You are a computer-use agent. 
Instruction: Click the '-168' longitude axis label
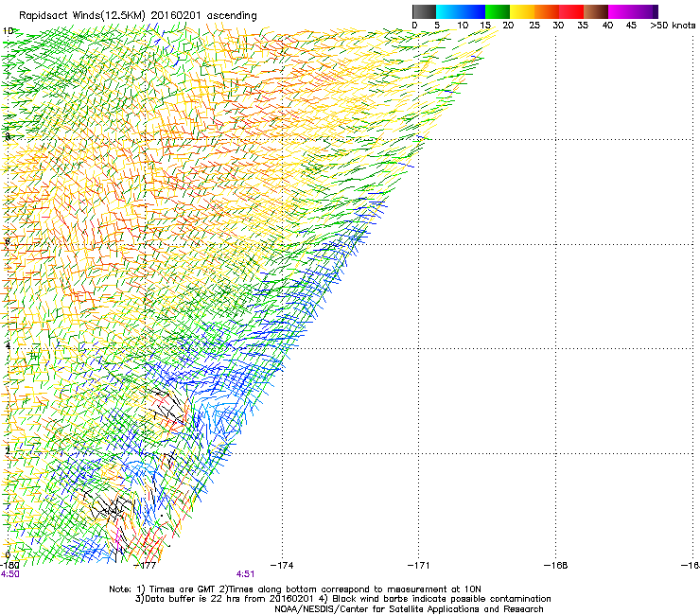556,566
